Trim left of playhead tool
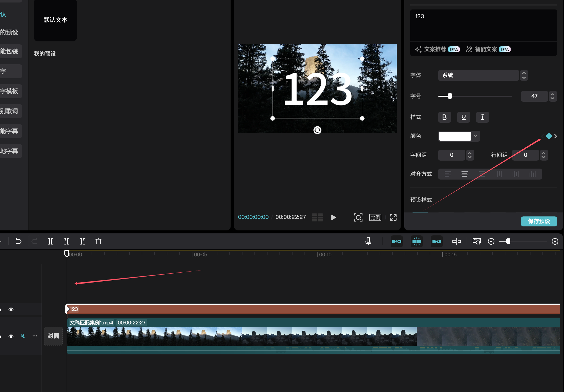The image size is (564, 392). [x=66, y=241]
